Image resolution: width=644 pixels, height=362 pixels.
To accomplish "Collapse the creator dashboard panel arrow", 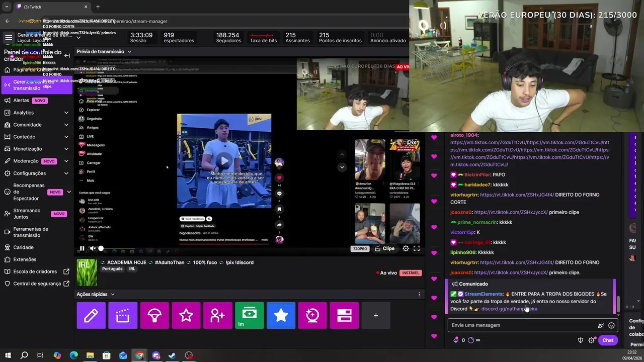I will pyautogui.click(x=67, y=56).
